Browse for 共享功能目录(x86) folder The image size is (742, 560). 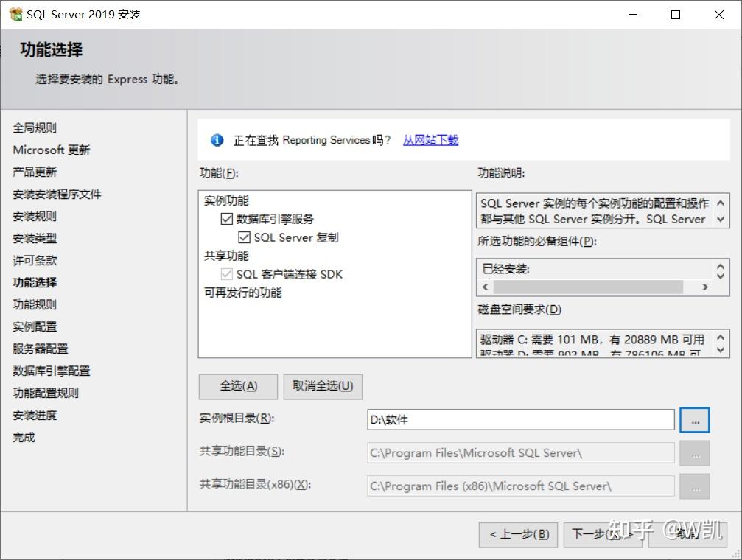tap(695, 486)
